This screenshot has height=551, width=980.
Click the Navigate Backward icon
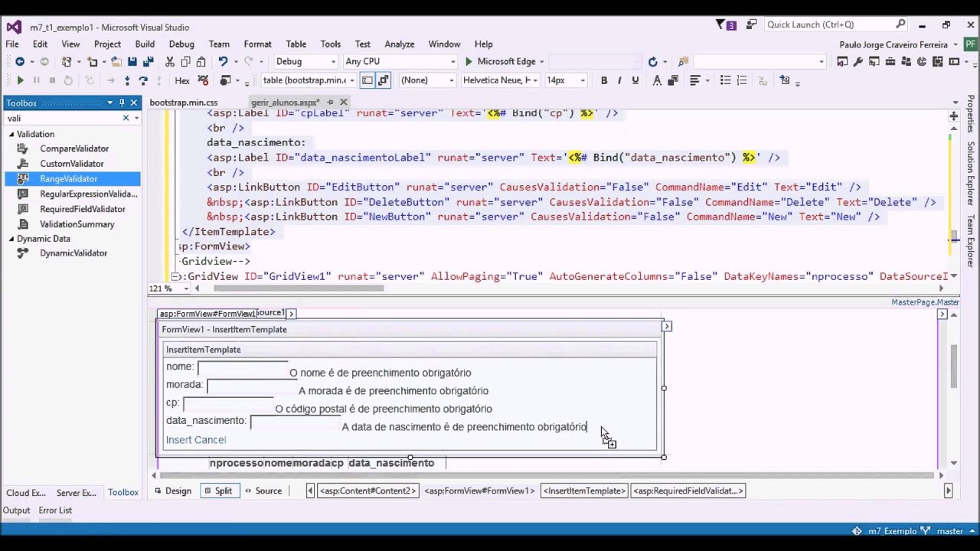(19, 61)
